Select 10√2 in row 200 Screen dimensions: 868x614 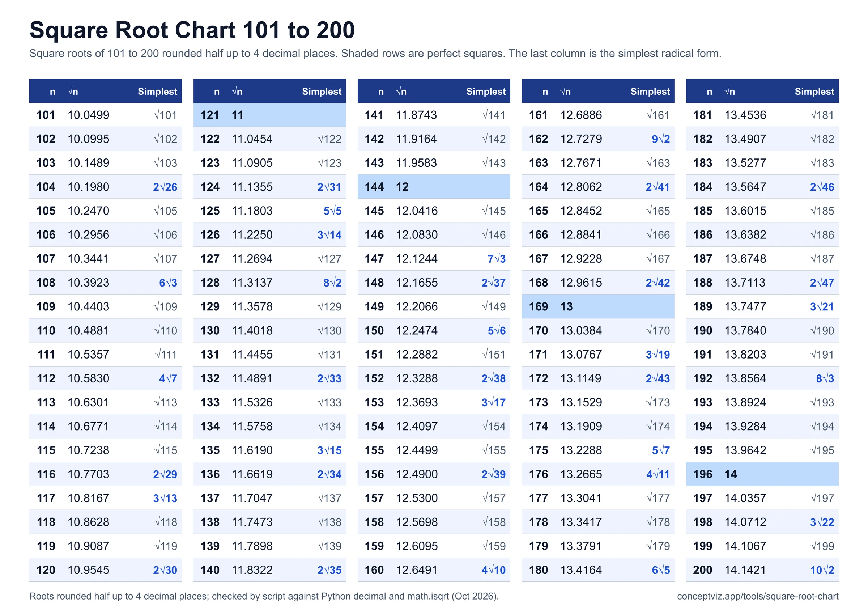822,570
